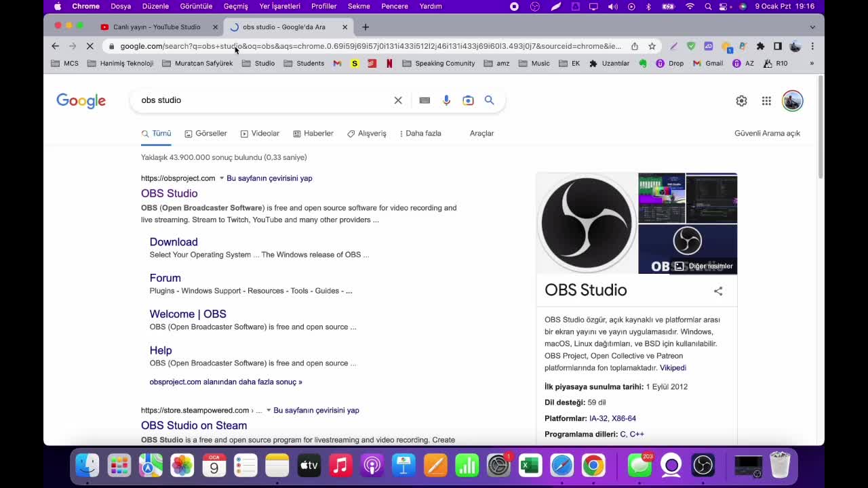Screen dimensions: 868x488
Task: Open OBS Studio on Steam result
Action: (x=194, y=426)
